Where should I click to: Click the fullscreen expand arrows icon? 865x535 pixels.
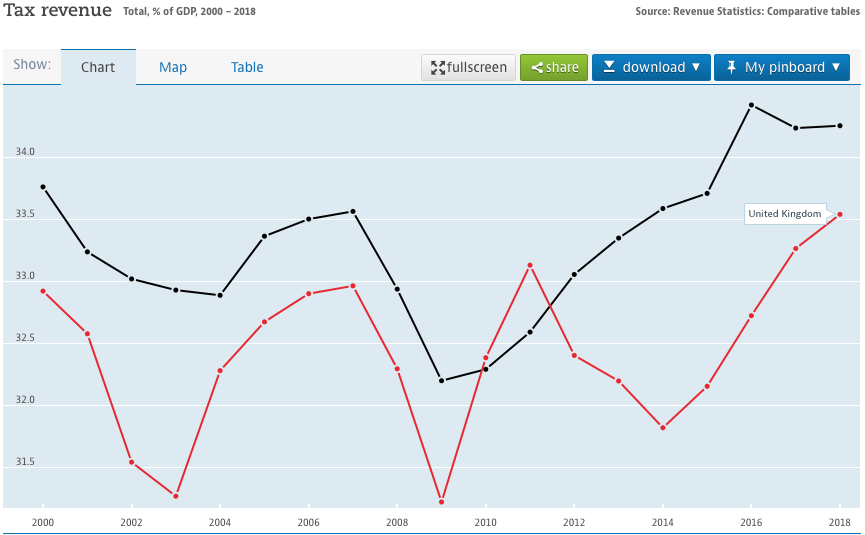coord(438,68)
